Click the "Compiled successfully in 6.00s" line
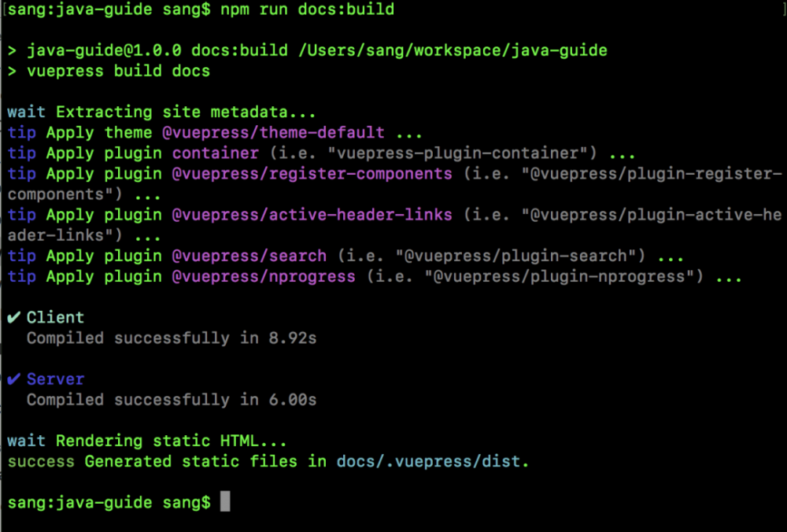 tap(172, 400)
